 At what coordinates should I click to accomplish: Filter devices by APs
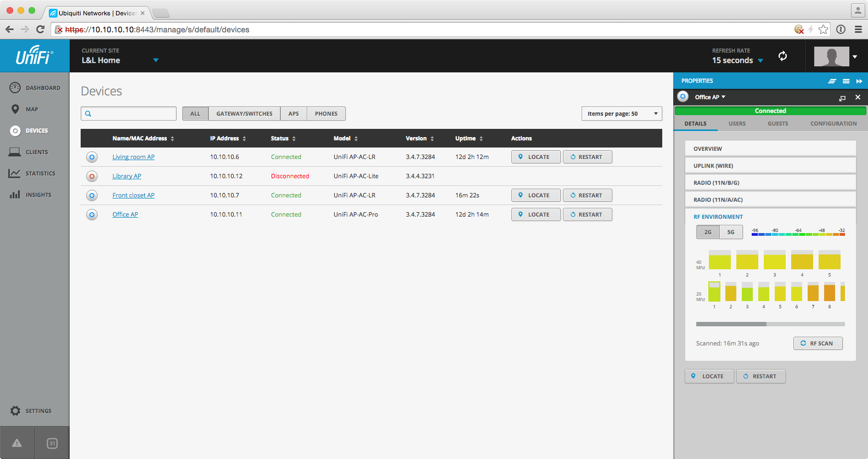click(x=294, y=114)
